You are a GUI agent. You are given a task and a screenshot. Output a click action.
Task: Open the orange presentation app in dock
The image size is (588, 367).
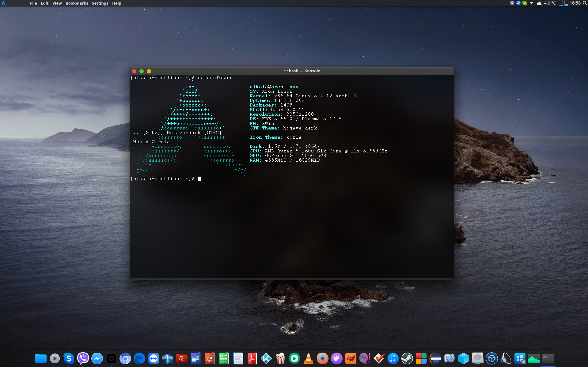click(x=210, y=358)
